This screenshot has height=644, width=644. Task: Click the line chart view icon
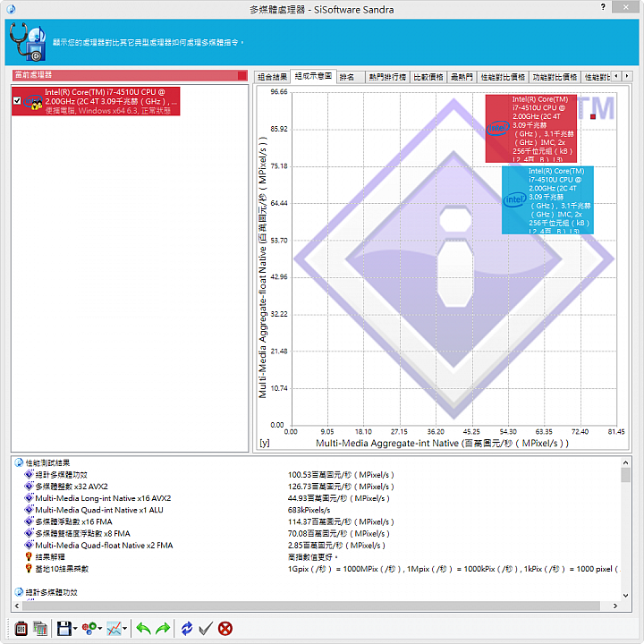[x=114, y=629]
